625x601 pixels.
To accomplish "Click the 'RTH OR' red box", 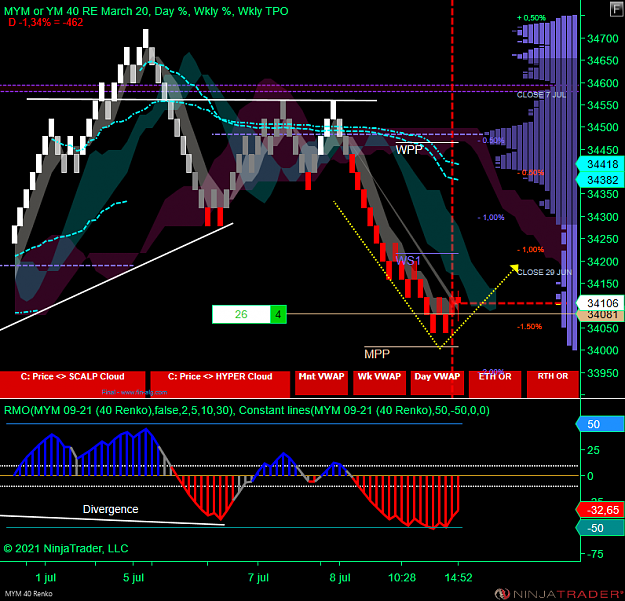I will point(552,384).
